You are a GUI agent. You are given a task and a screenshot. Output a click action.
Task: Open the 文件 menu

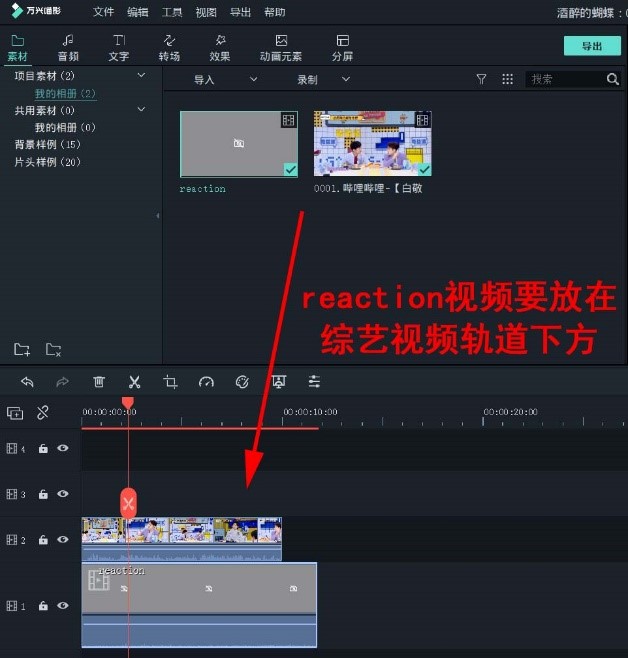tap(103, 12)
